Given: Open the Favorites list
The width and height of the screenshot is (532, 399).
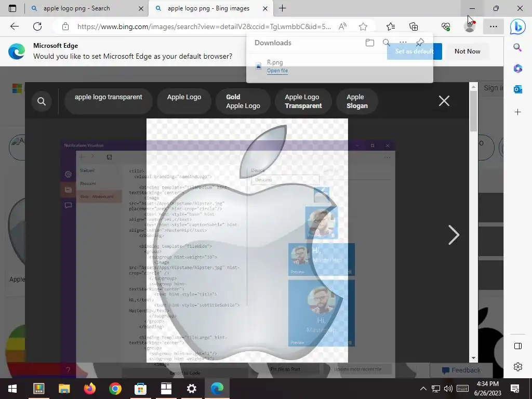Looking at the screenshot, I should coord(391,26).
